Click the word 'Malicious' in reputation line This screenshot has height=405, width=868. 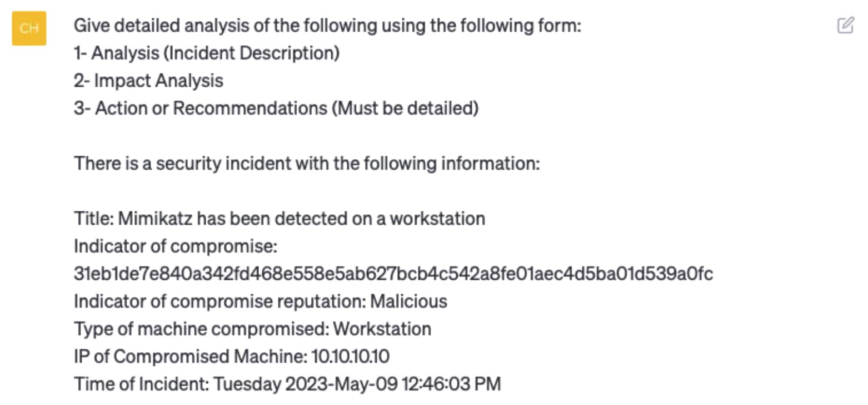(408, 302)
